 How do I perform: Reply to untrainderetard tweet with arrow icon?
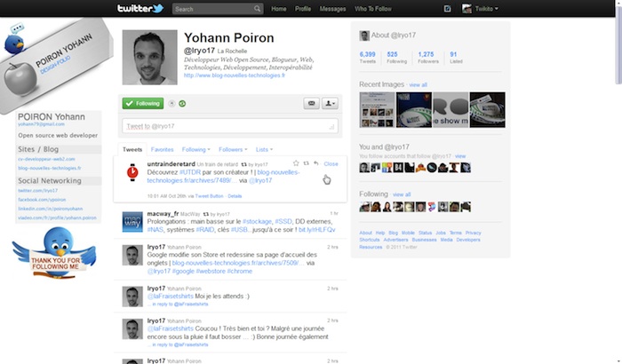(315, 164)
